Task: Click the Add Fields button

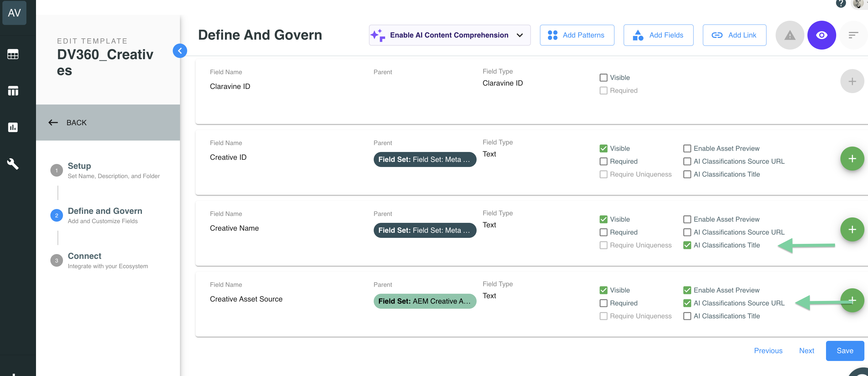Action: pos(658,35)
